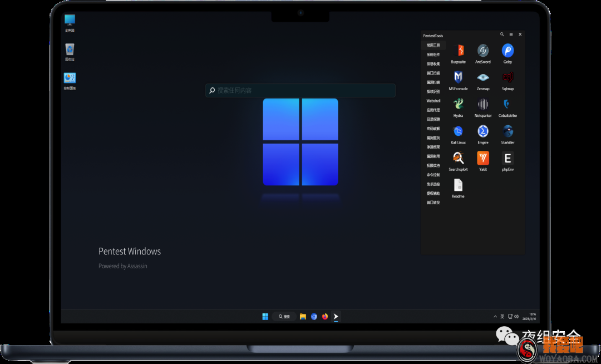
Task: Switch to the 系统组件 category
Action: (433, 55)
